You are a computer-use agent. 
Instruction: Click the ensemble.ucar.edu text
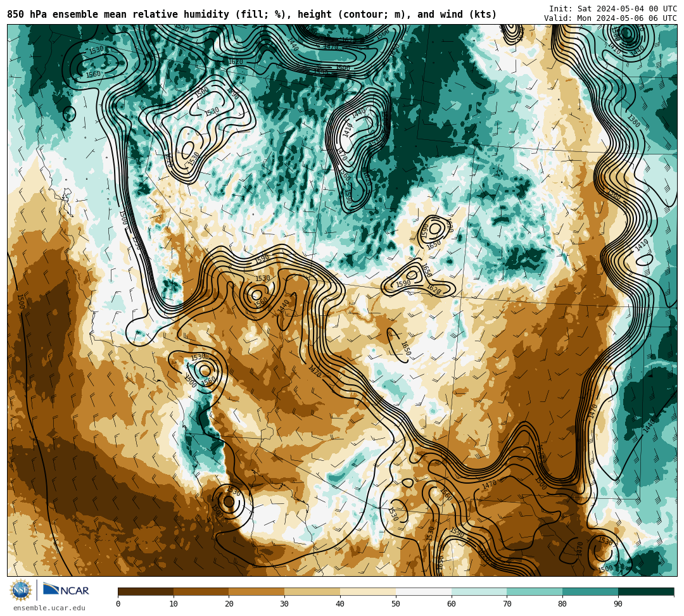click(49, 608)
